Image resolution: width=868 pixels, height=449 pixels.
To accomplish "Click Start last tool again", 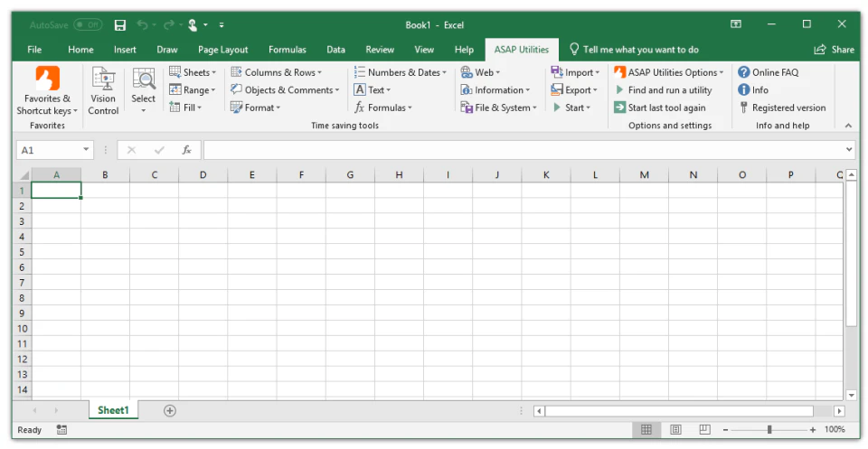I will pos(660,108).
